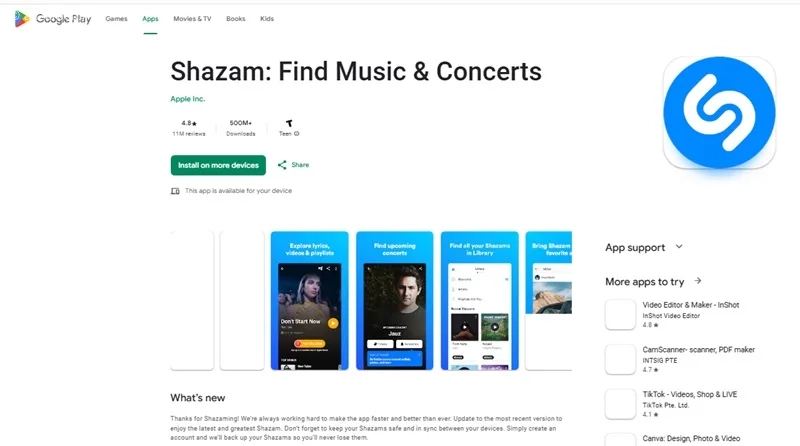
Task: Open the InShot Video Editor app icon
Action: [620, 314]
